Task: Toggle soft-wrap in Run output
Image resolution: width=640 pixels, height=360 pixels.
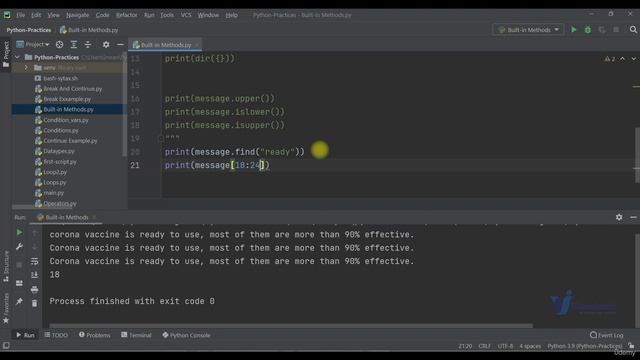Action: [x=35, y=261]
